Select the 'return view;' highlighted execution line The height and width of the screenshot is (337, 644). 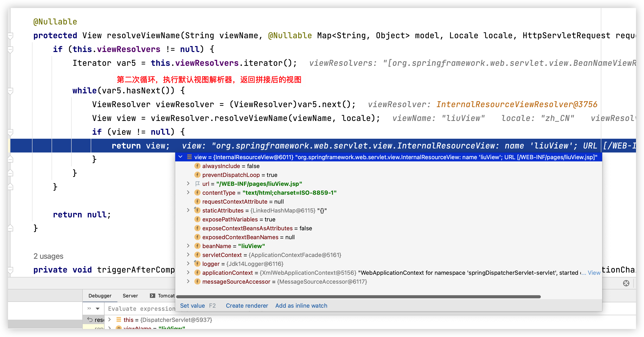click(x=323, y=146)
